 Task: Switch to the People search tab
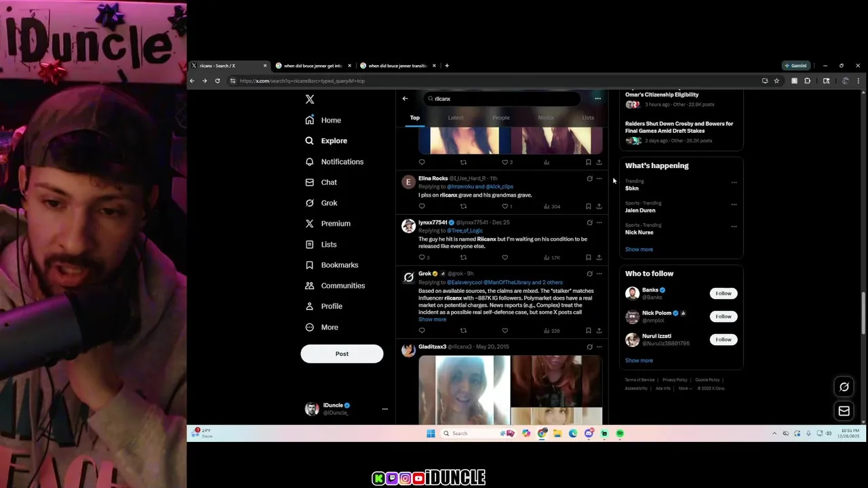coord(500,117)
